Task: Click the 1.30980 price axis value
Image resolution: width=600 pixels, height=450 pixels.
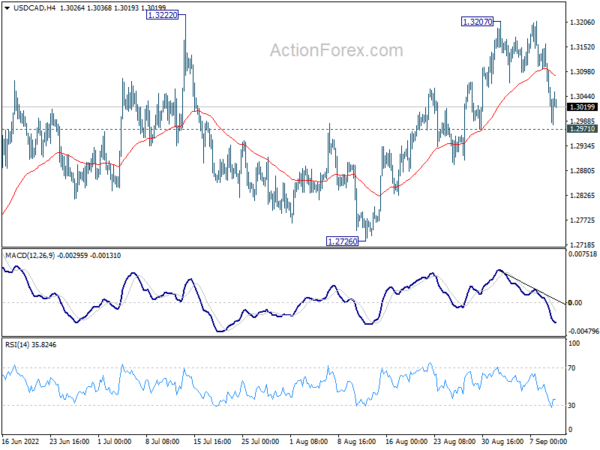Action: (x=582, y=72)
